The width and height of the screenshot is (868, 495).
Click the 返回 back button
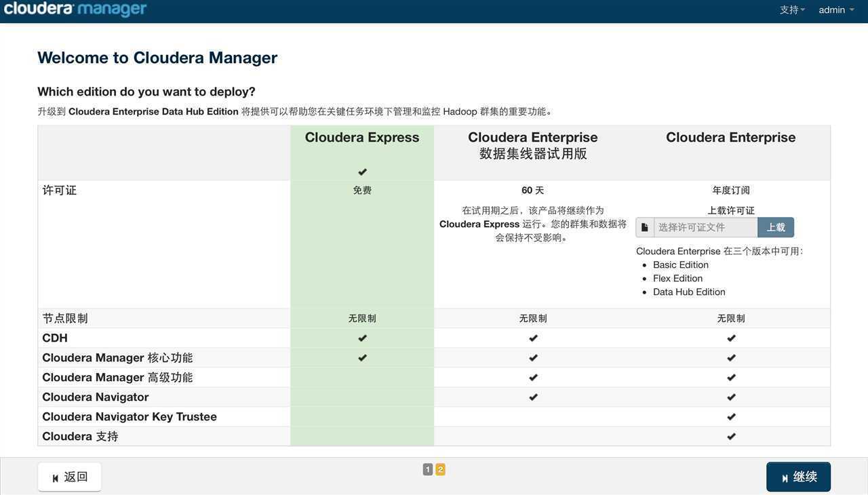[x=70, y=477]
